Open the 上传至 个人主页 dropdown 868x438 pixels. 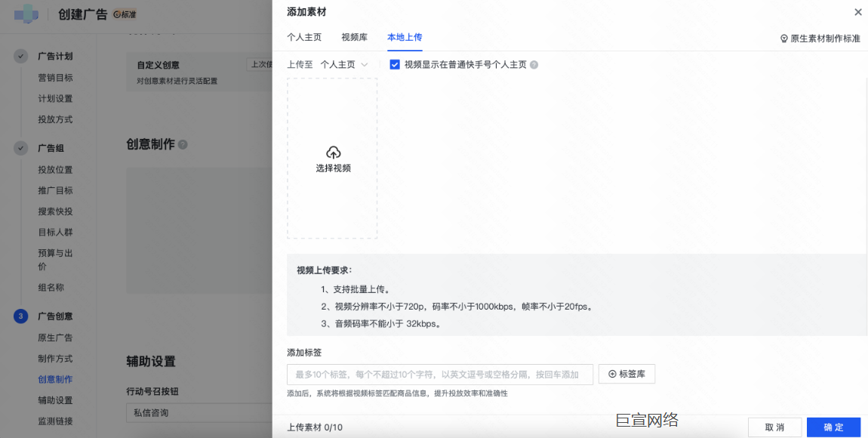343,65
